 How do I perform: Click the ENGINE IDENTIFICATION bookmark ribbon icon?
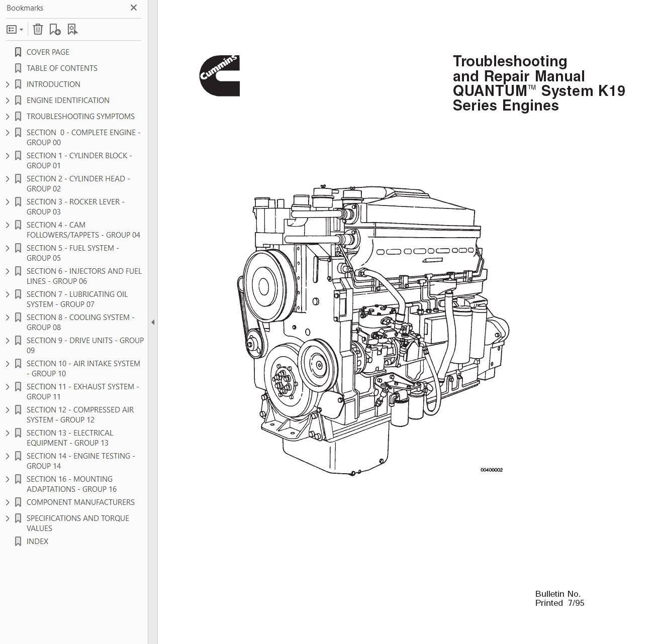pyautogui.click(x=18, y=100)
